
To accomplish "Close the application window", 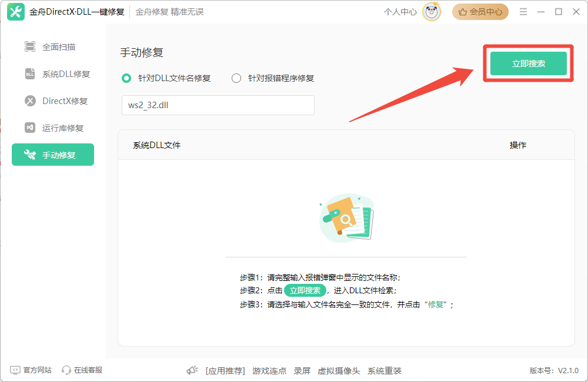I will (576, 12).
